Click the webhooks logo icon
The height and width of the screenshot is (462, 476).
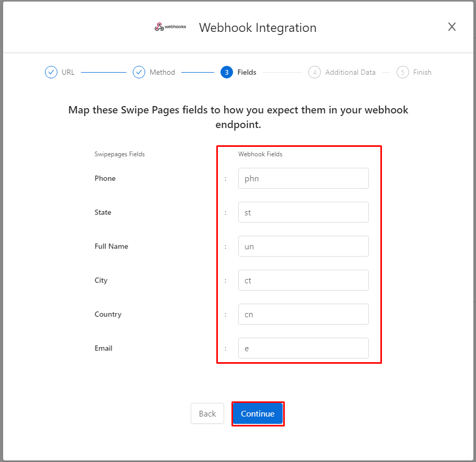(x=170, y=27)
